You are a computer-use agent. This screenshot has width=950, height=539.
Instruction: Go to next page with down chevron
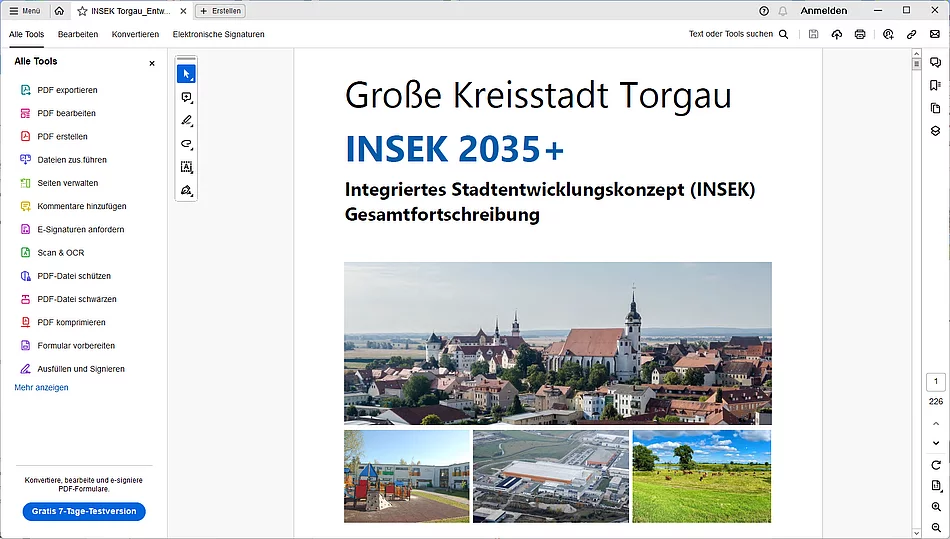pos(936,443)
